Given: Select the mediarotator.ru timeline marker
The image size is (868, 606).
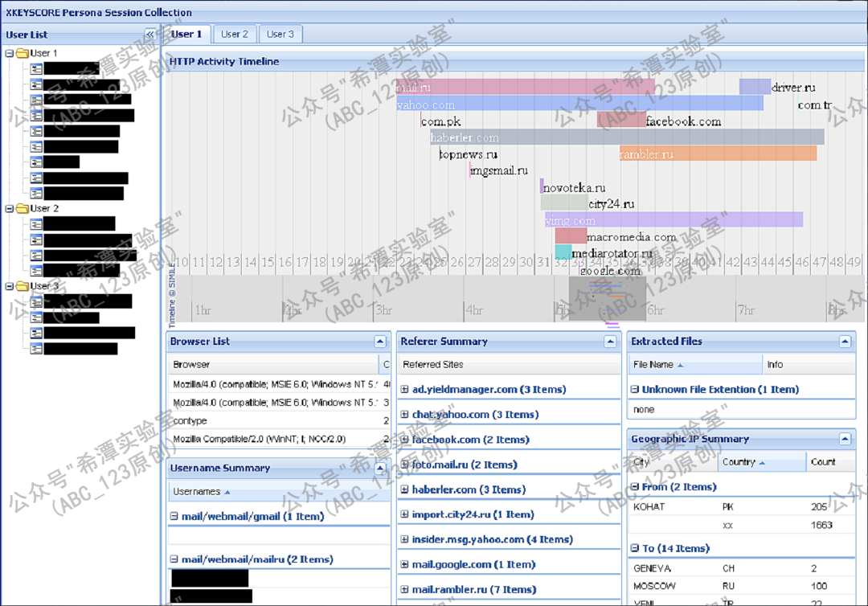Looking at the screenshot, I should [x=563, y=252].
